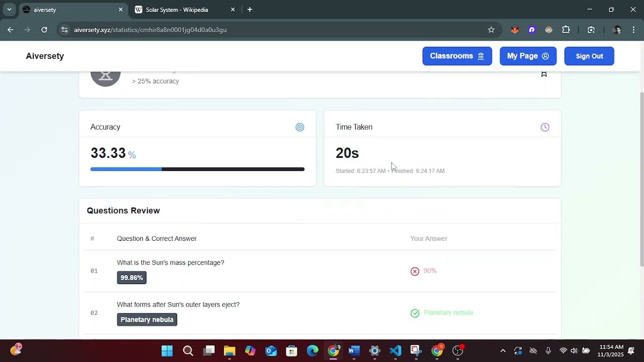The image size is (644, 362).
Task: Open Task View on the taskbar
Action: [209, 350]
